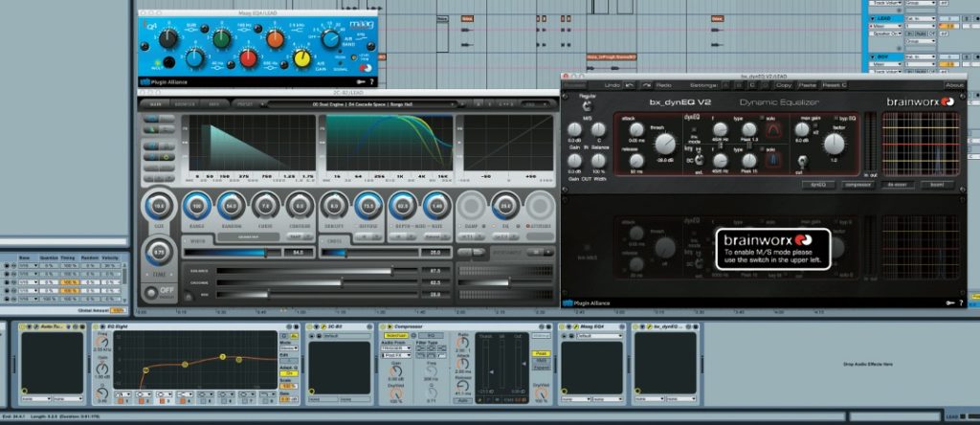Open Compressor Audio From dropdown
Image resolution: width=980 pixels, height=425 pixels.
[x=397, y=348]
